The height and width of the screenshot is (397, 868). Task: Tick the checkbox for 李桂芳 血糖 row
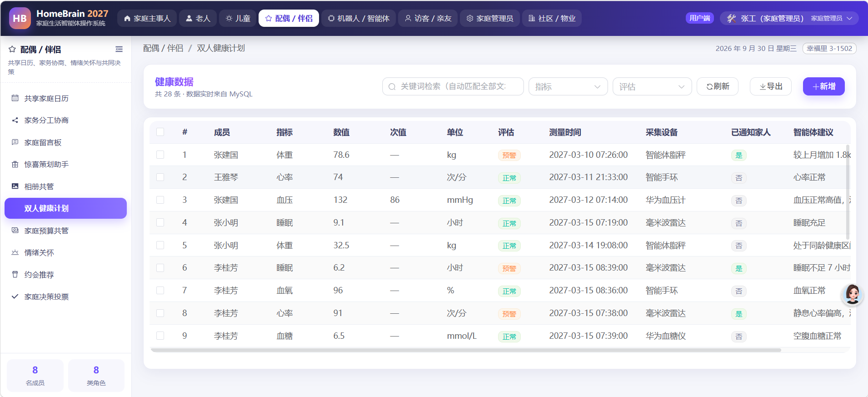click(160, 336)
